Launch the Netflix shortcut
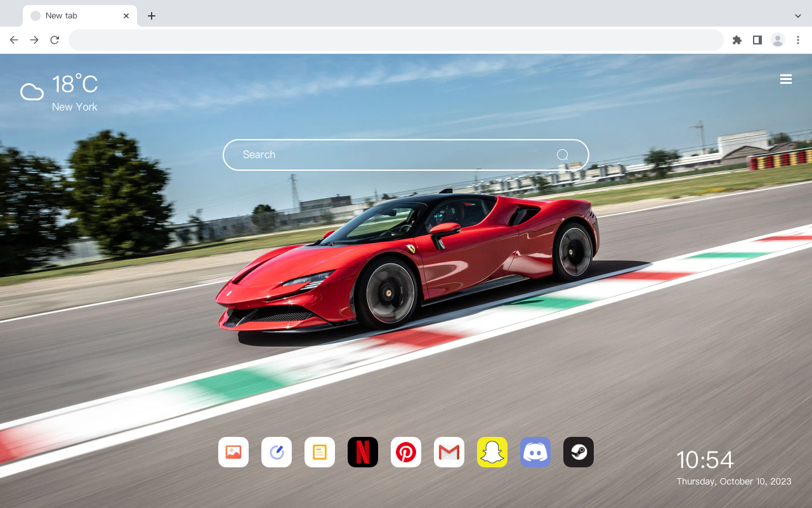 pos(363,452)
